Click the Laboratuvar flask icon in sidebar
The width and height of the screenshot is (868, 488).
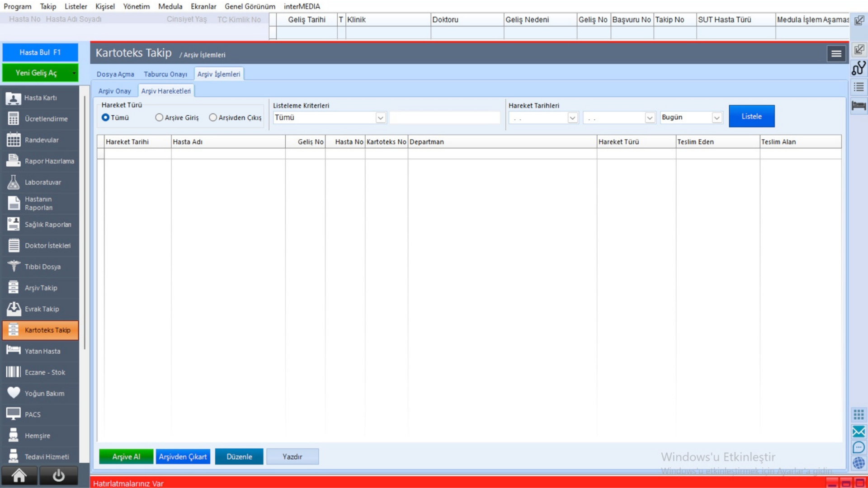coord(14,182)
